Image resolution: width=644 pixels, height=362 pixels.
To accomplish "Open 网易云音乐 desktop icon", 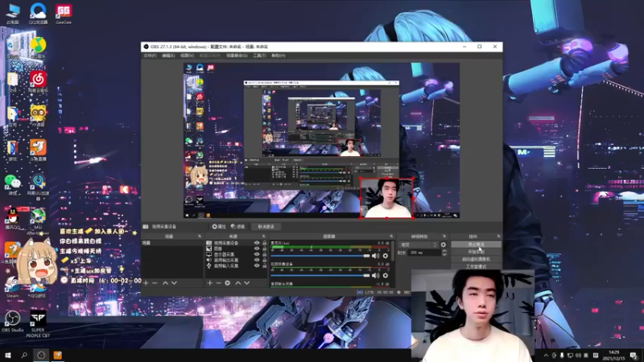I will [38, 82].
